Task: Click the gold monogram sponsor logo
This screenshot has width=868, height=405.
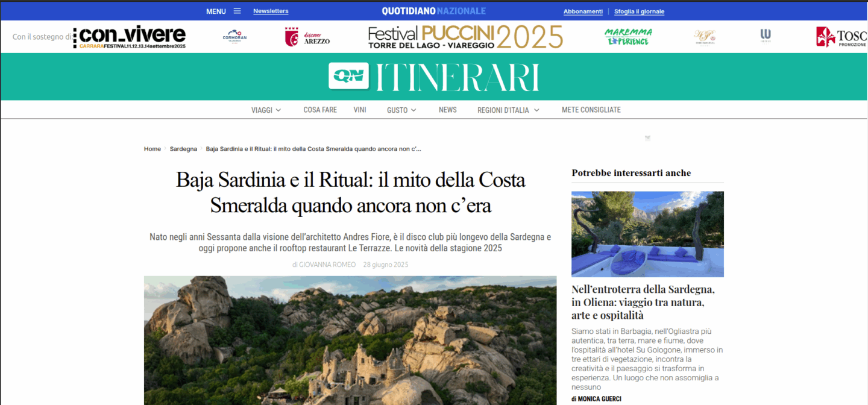Action: pos(704,37)
